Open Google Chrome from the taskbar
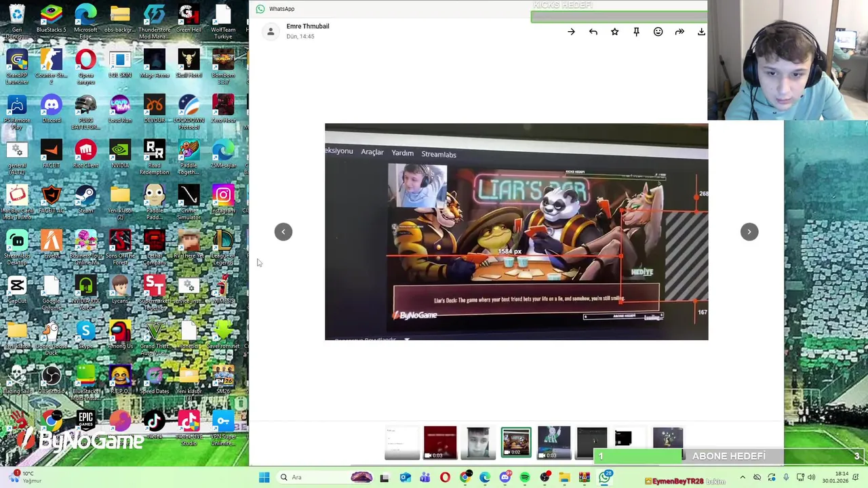The height and width of the screenshot is (488, 868). tap(465, 477)
